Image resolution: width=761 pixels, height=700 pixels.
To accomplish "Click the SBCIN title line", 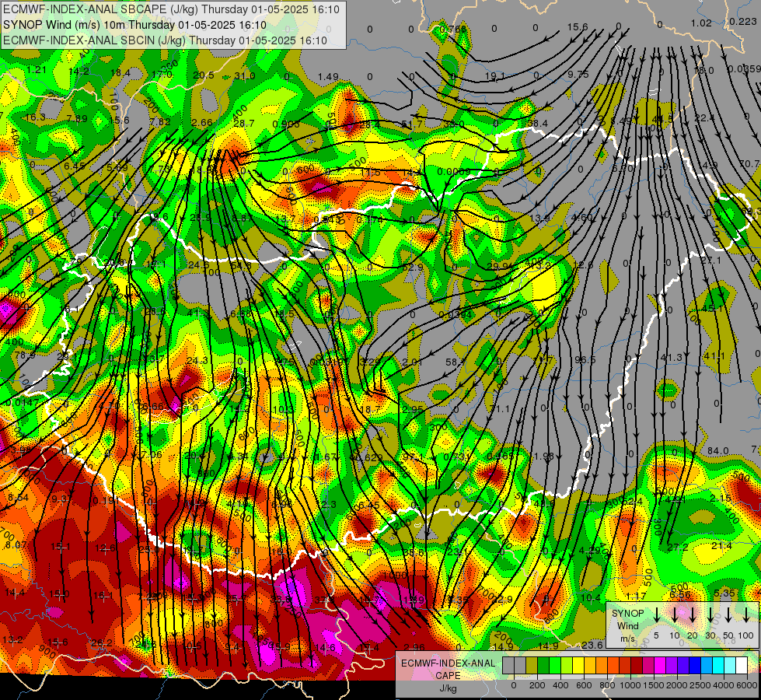I will point(165,40).
